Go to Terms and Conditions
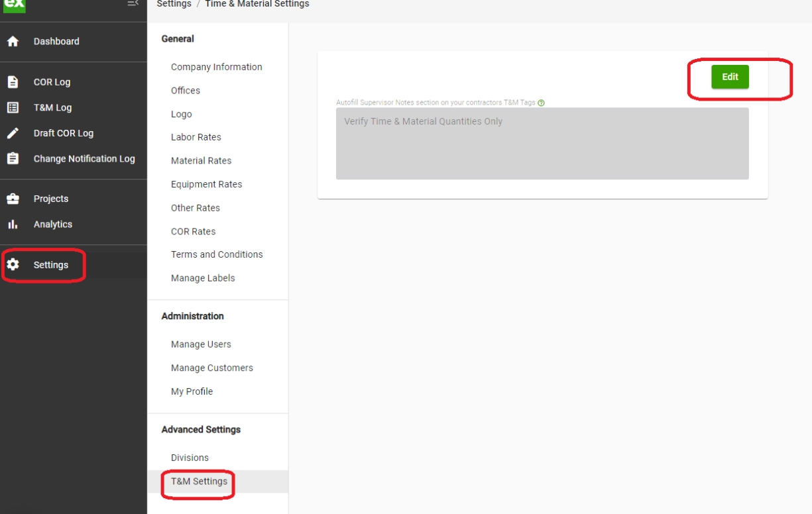812x514 pixels. tap(217, 254)
